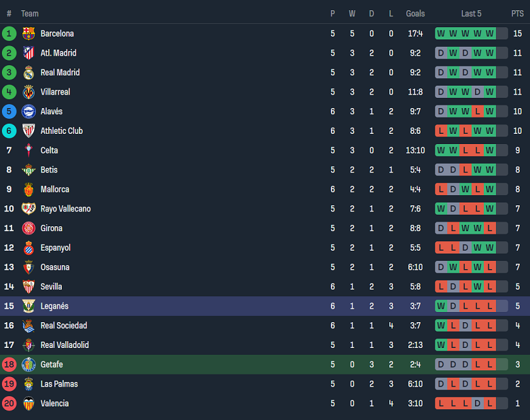Click the Athletic Club crest icon
530x420 pixels.
29,131
